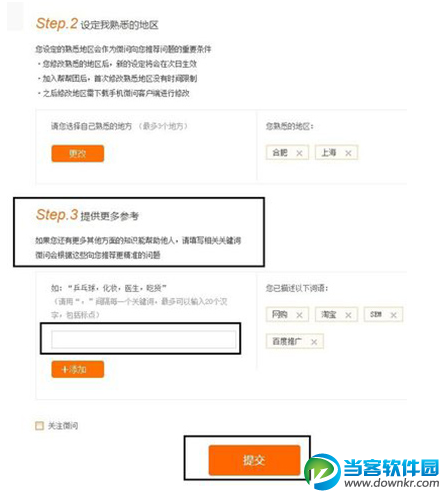Select the 淘宝 keyword tag label

(329, 314)
